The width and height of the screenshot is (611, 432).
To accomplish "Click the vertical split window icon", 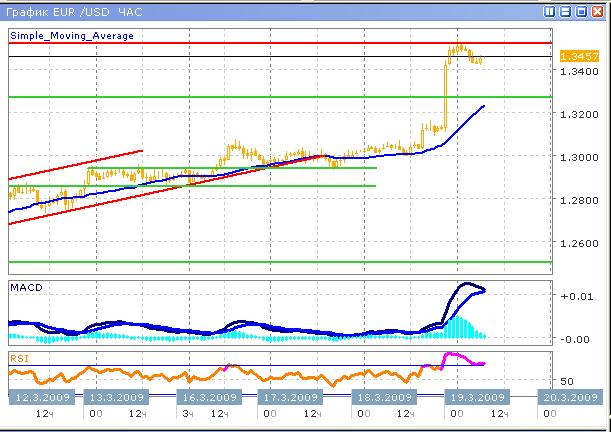I will 550,11.
